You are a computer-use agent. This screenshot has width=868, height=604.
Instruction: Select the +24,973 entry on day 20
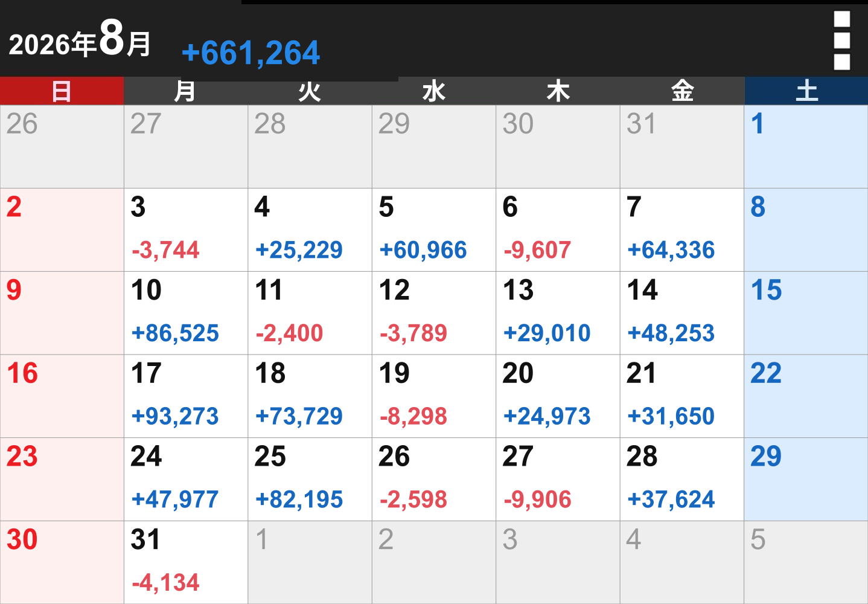pos(547,416)
